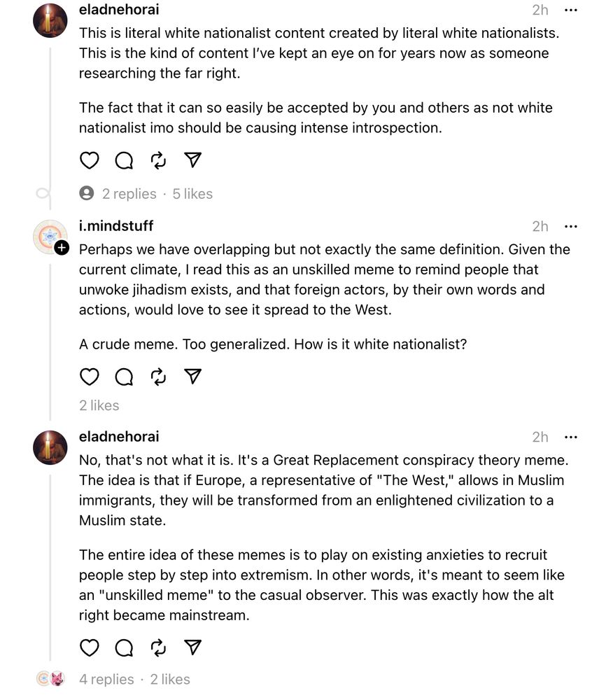Open the three-dot menu on i.mindstuff's post
This screenshot has width=592, height=700.
coord(571,225)
